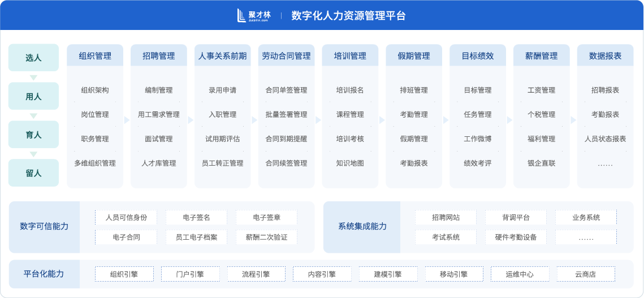Click 合同到期提醒 item
Screen dimensions: 644x298
click(286, 139)
